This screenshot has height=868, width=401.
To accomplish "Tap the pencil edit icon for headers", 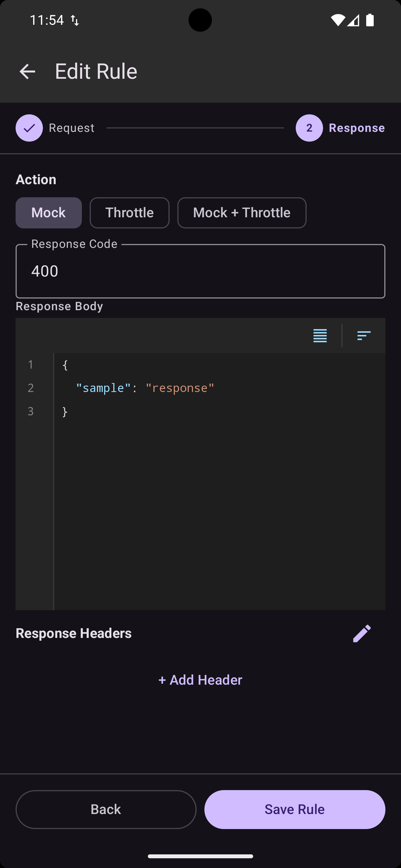I will click(362, 633).
